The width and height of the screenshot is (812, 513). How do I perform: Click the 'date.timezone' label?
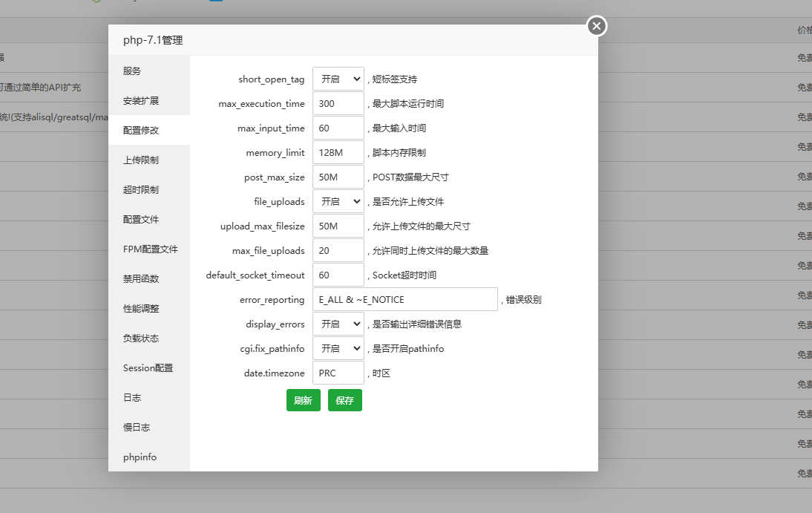275,373
